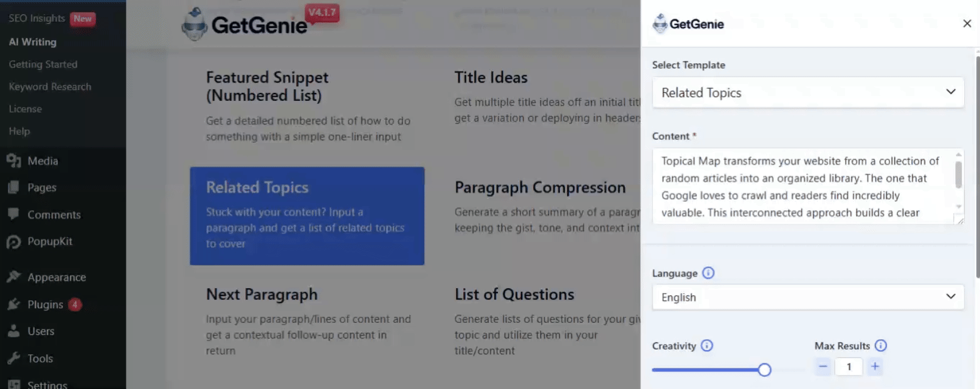
Task: Open the Appearance brush icon
Action: pyautogui.click(x=13, y=277)
